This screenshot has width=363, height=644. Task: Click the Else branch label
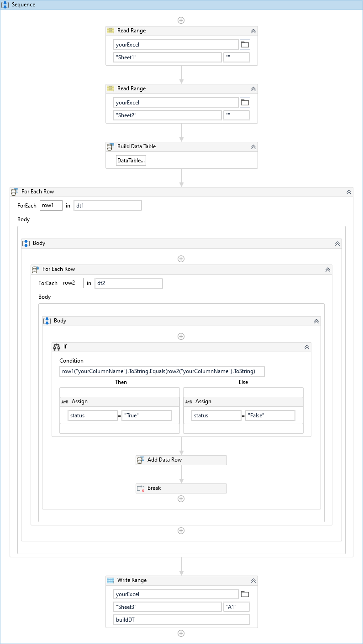243,382
